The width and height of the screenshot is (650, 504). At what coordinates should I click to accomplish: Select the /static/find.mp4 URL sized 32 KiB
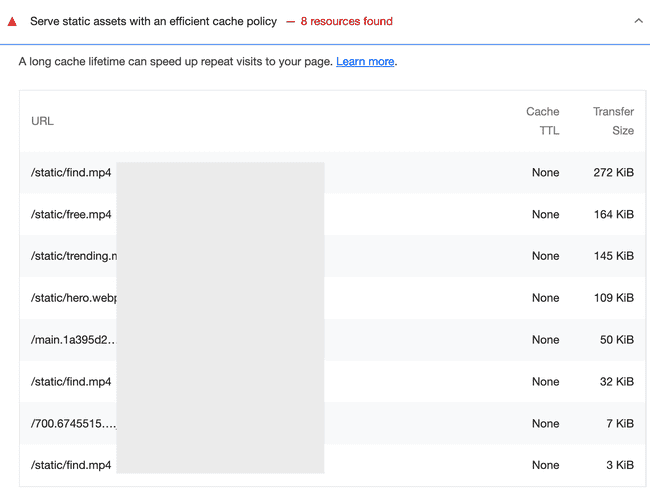(71, 382)
